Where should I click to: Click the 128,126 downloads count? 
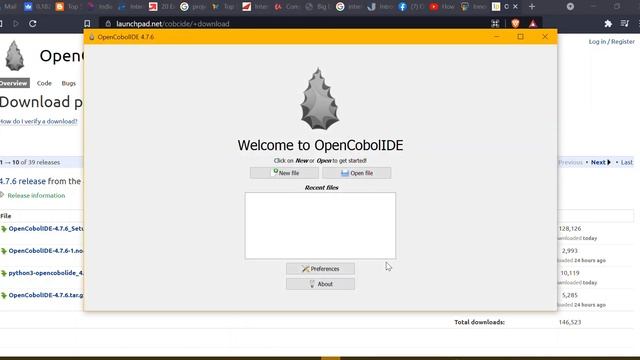coord(570,229)
